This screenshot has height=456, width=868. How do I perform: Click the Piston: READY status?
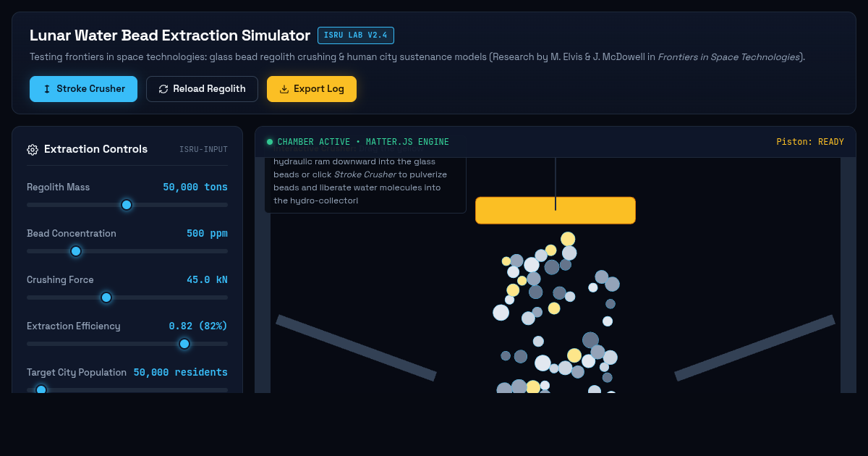click(810, 142)
